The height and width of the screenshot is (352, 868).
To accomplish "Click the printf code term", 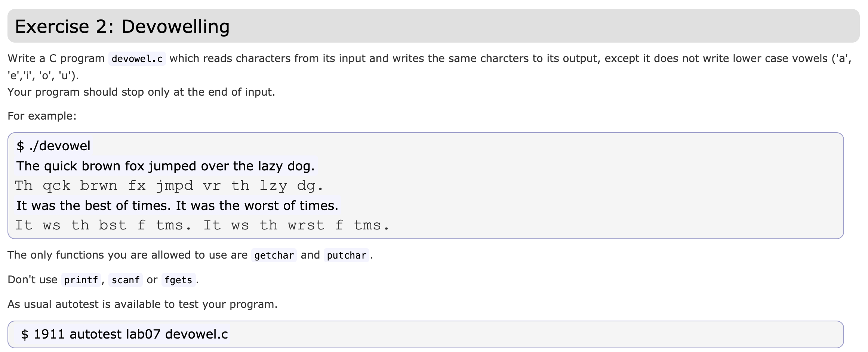I will (x=81, y=280).
